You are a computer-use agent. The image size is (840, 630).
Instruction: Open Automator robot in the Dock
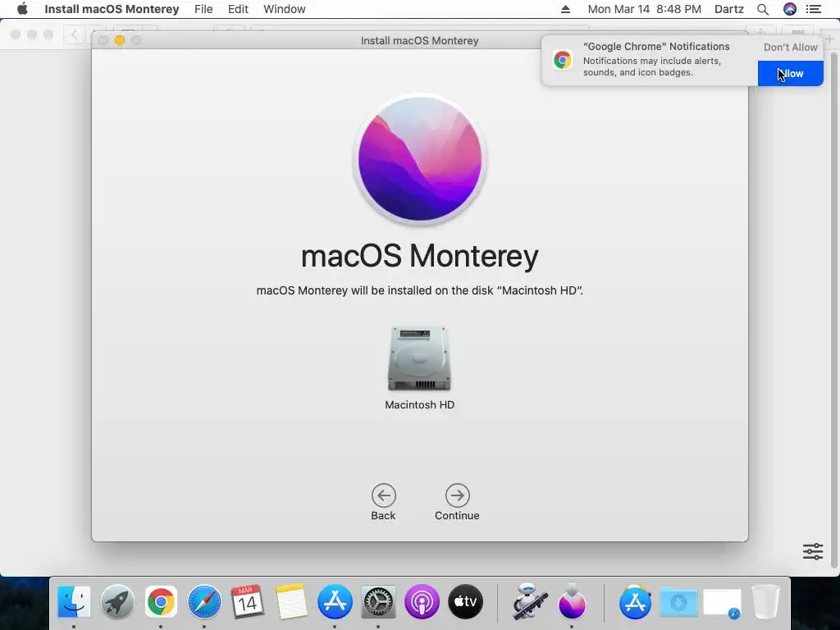point(529,601)
